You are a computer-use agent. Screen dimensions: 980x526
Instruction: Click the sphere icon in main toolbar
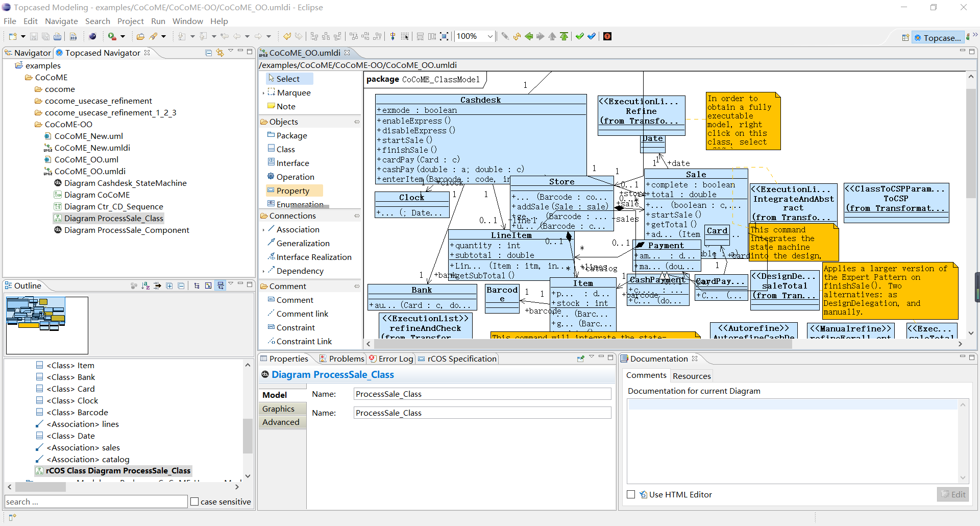[92, 36]
